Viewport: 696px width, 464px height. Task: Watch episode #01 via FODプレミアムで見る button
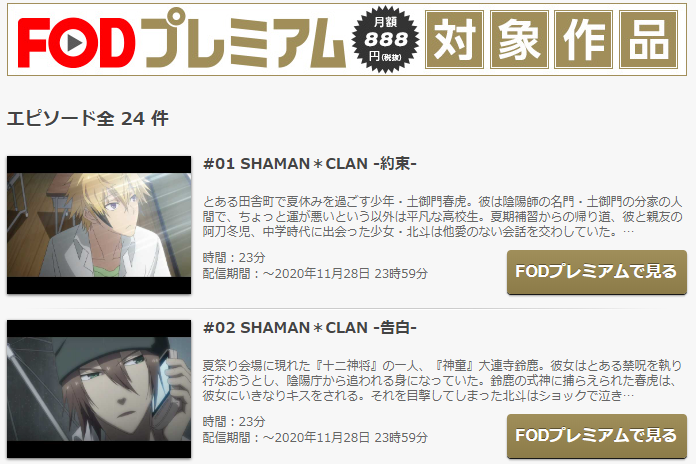point(597,272)
